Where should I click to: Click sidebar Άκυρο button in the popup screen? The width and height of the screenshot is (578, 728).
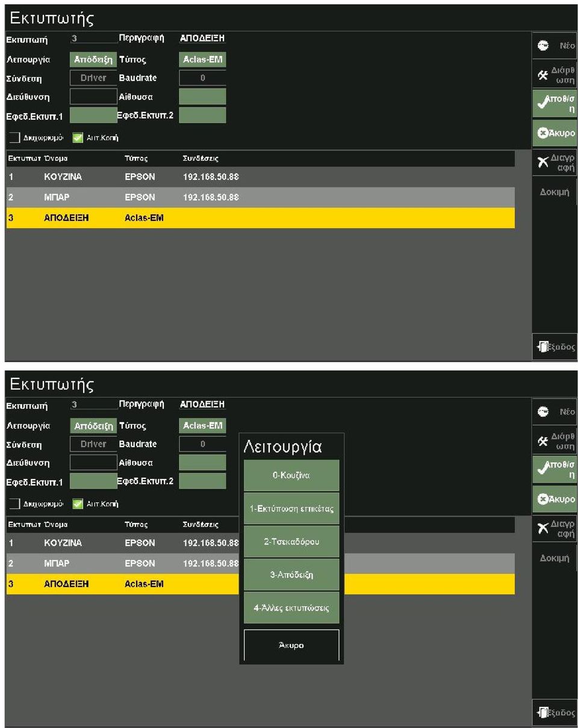[555, 499]
